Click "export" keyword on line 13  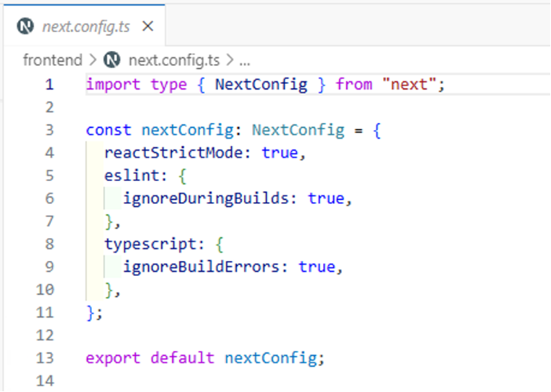(x=113, y=358)
